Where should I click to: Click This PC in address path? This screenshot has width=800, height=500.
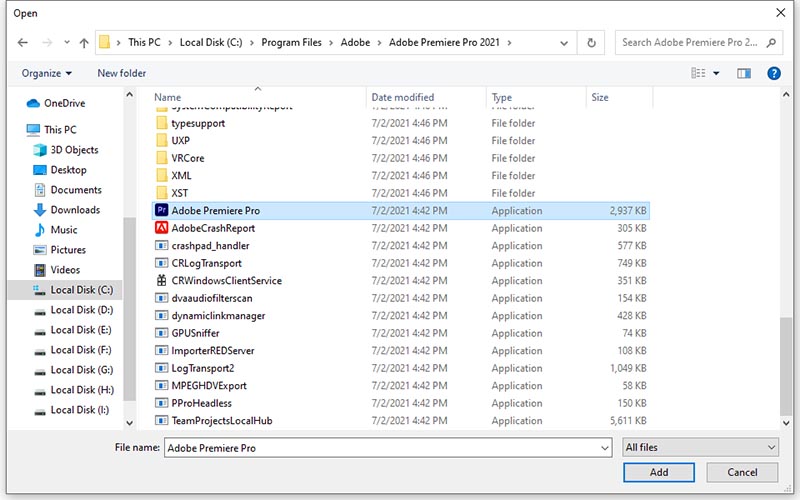point(144,43)
